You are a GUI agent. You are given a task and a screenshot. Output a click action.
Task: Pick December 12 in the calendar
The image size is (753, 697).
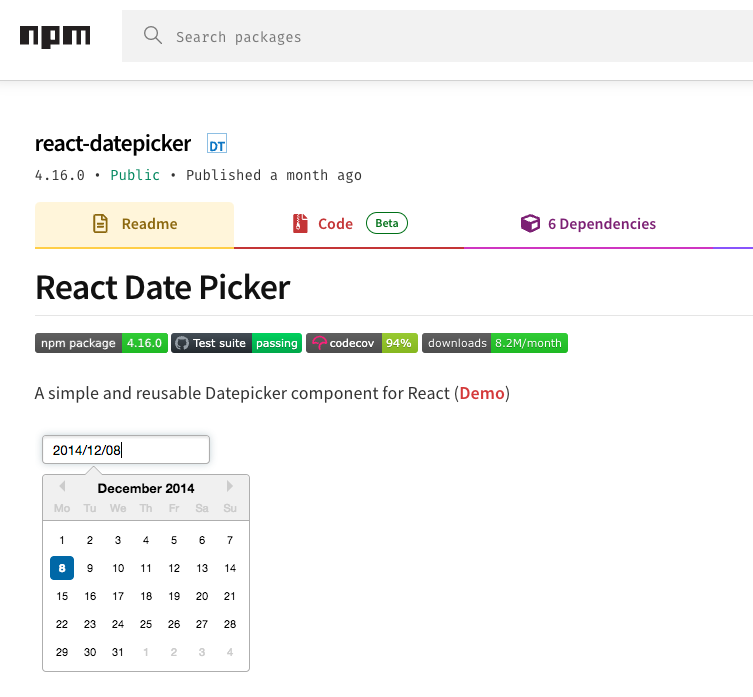tap(174, 568)
